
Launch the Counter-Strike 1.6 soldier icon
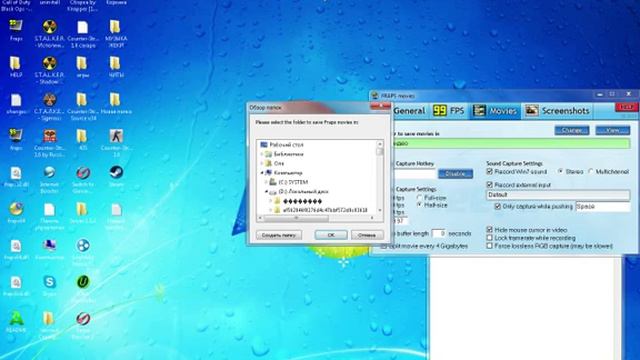116,136
